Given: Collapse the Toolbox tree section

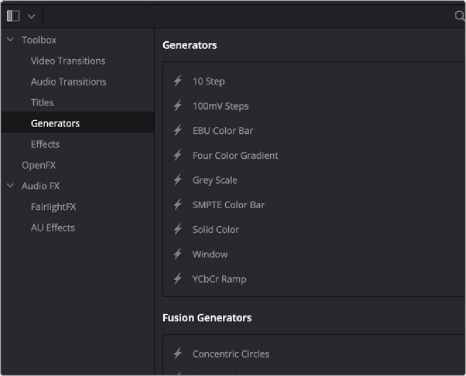Looking at the screenshot, I should pos(11,40).
